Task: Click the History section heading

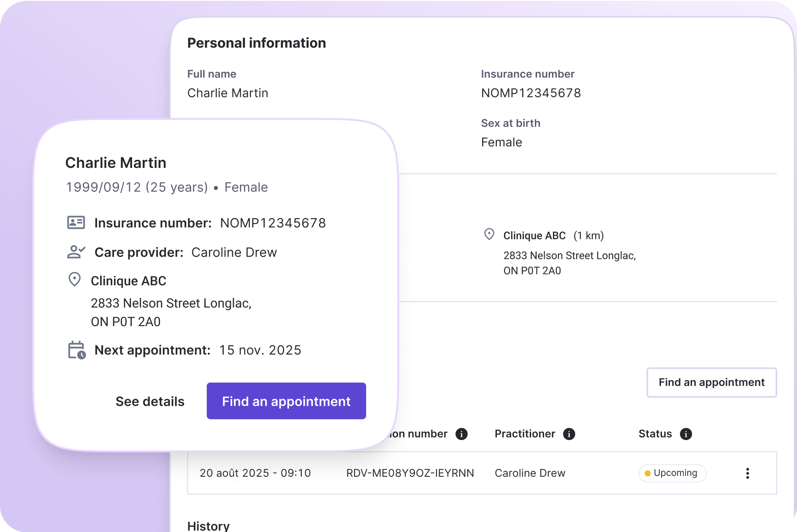Action: click(209, 526)
